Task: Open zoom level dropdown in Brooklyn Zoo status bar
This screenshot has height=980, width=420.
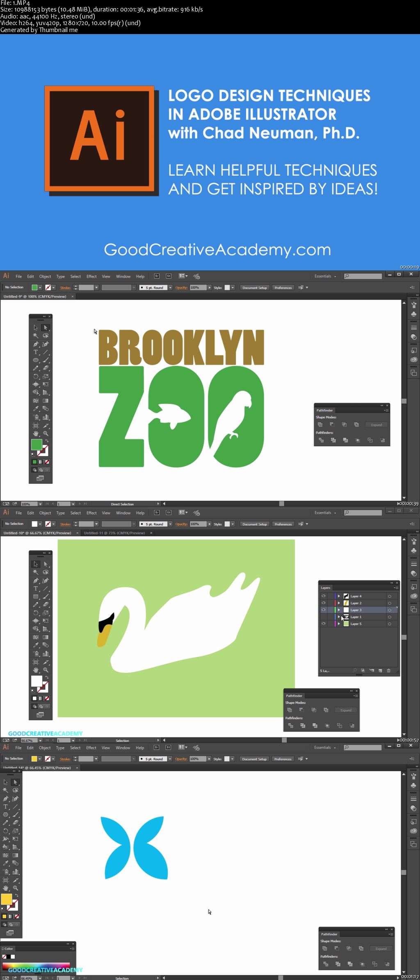Action: (40, 504)
